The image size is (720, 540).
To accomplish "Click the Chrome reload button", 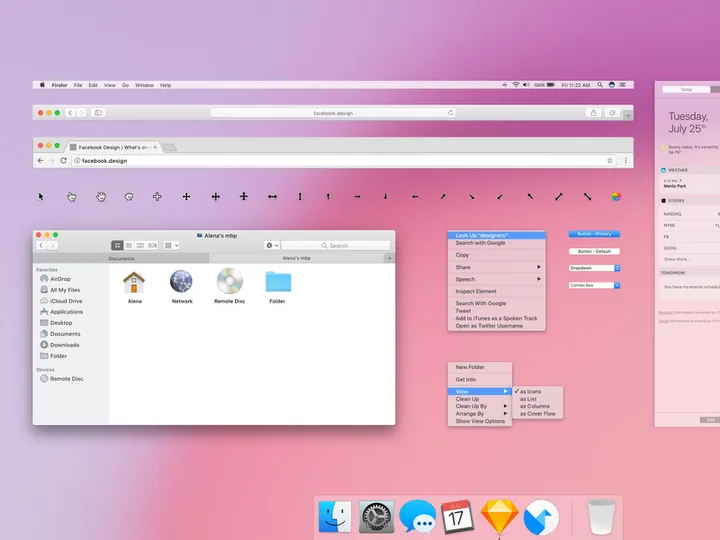I will point(63,161).
